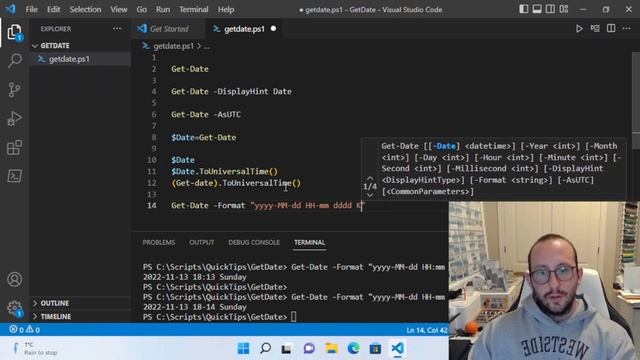
Task: Click the breadcrumb ellipsis after getdate.ps1
Action: (207, 46)
